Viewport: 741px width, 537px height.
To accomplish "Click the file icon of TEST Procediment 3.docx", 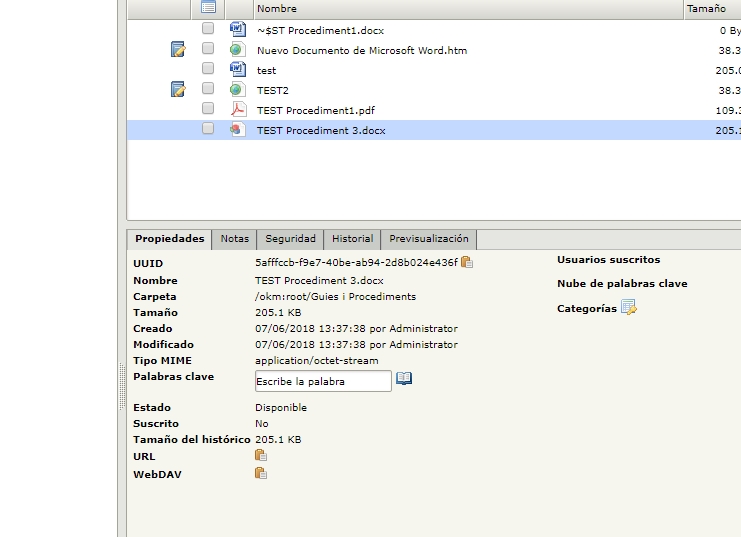I will point(238,130).
